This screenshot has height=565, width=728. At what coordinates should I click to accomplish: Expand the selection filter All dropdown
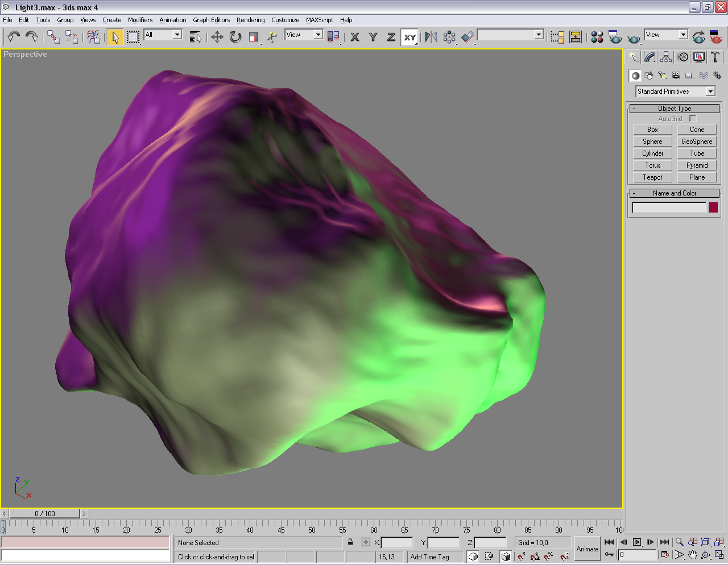tap(177, 35)
